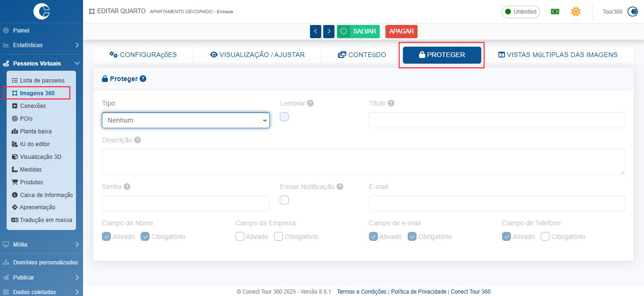This screenshot has height=296, width=644.
Task: Click the green Salvar button
Action: point(358,32)
